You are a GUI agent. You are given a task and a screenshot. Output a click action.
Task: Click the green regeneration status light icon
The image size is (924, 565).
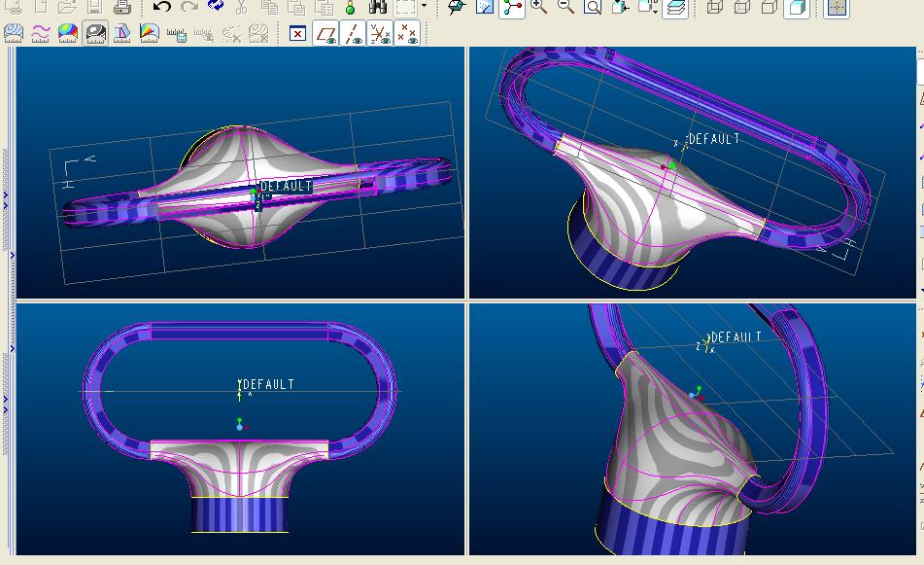tap(351, 8)
